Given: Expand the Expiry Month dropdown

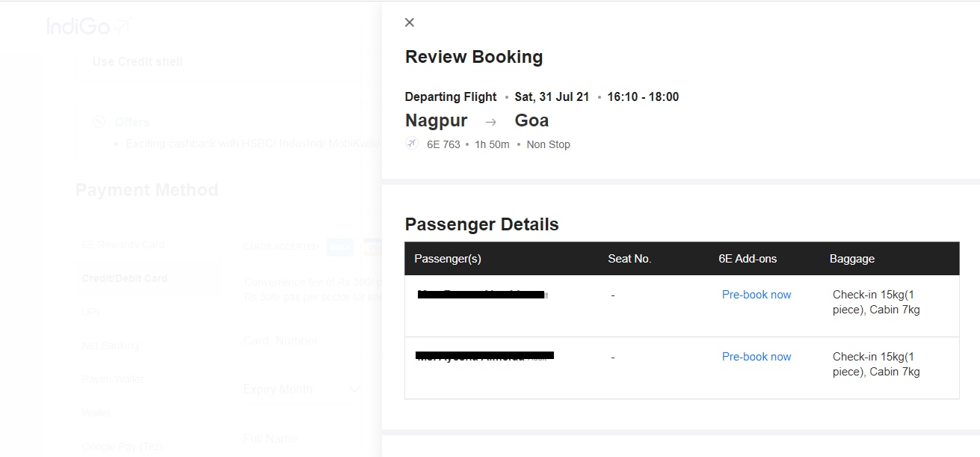Looking at the screenshot, I should pos(354,390).
